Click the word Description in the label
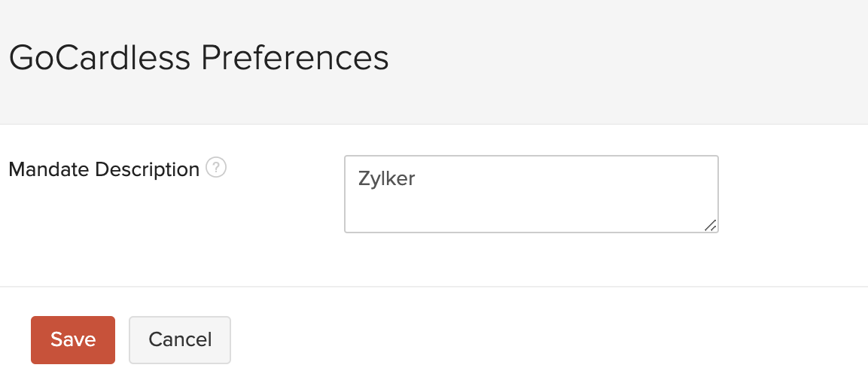868x383 pixels. coord(148,169)
